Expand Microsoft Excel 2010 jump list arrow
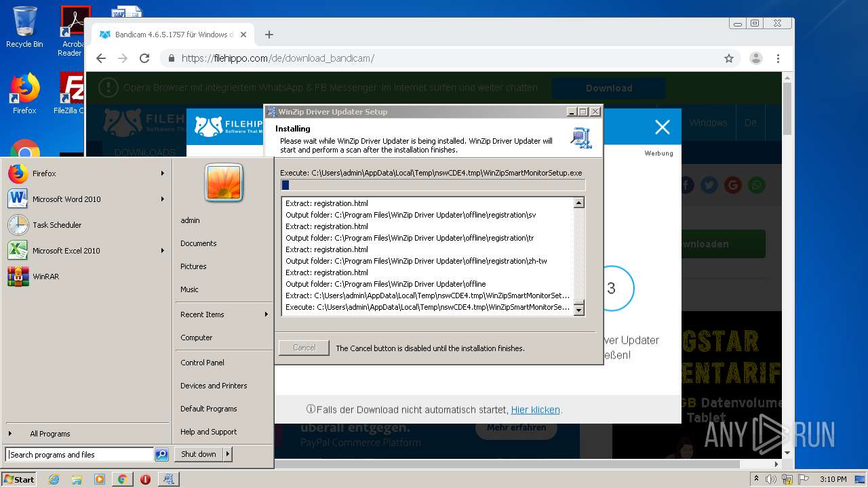This screenshot has height=488, width=868. click(x=162, y=251)
